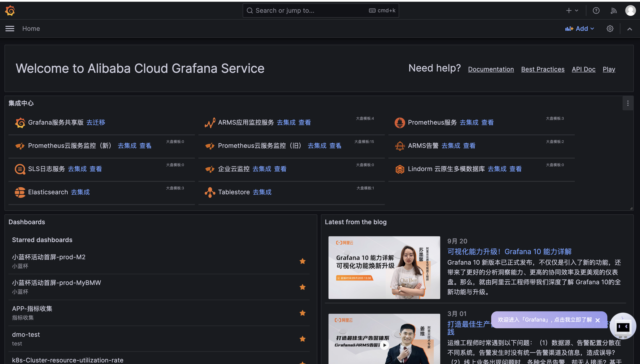This screenshot has height=364, width=640.
Task: Open the hamburger navigation menu
Action: [10, 29]
